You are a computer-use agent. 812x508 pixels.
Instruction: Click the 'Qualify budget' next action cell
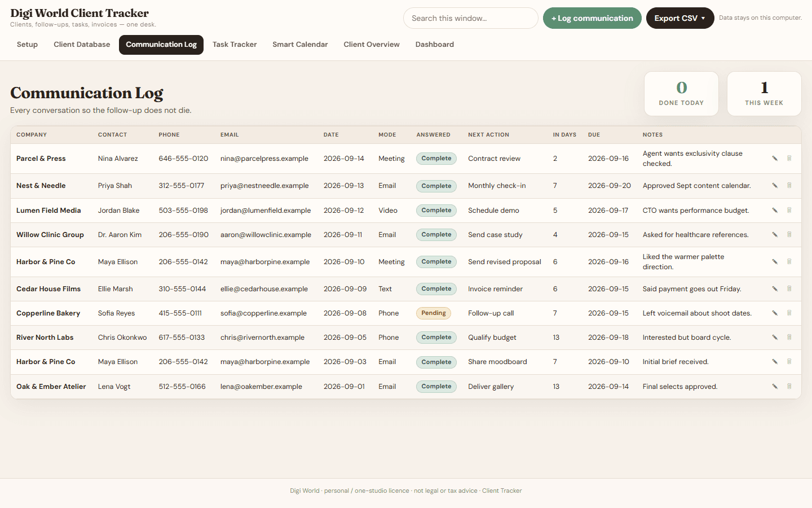point(492,338)
